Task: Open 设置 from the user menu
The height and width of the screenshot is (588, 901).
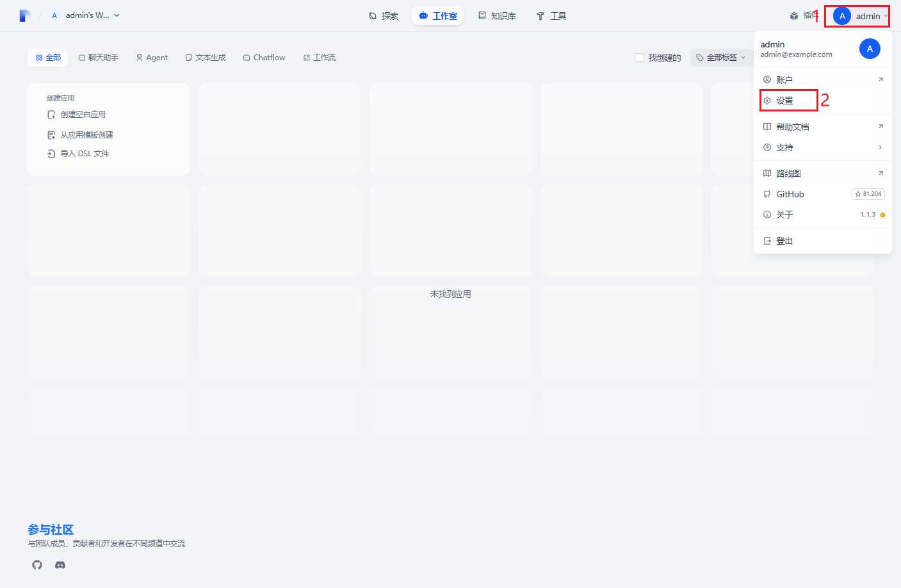Action: point(823,101)
